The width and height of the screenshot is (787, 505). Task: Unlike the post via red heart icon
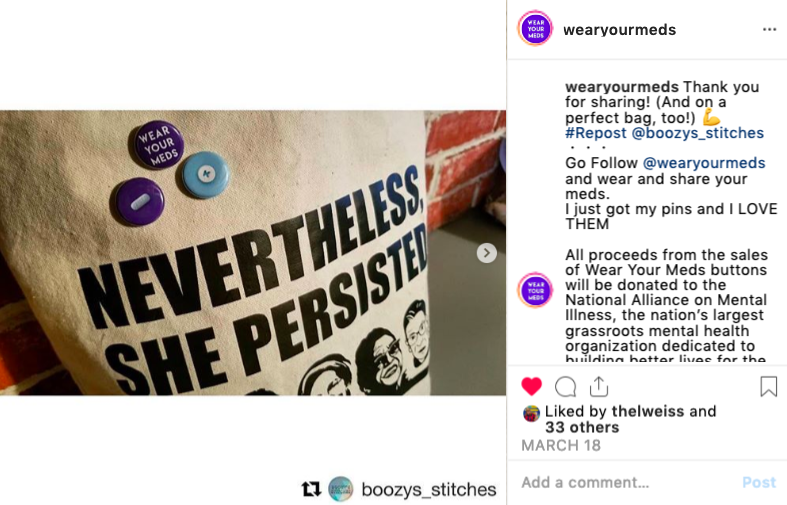pyautogui.click(x=532, y=387)
